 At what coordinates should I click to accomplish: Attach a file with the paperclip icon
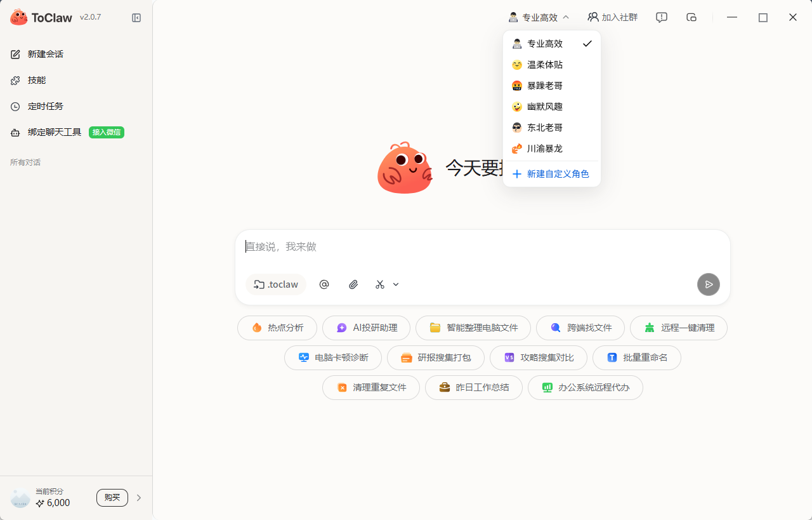tap(353, 284)
